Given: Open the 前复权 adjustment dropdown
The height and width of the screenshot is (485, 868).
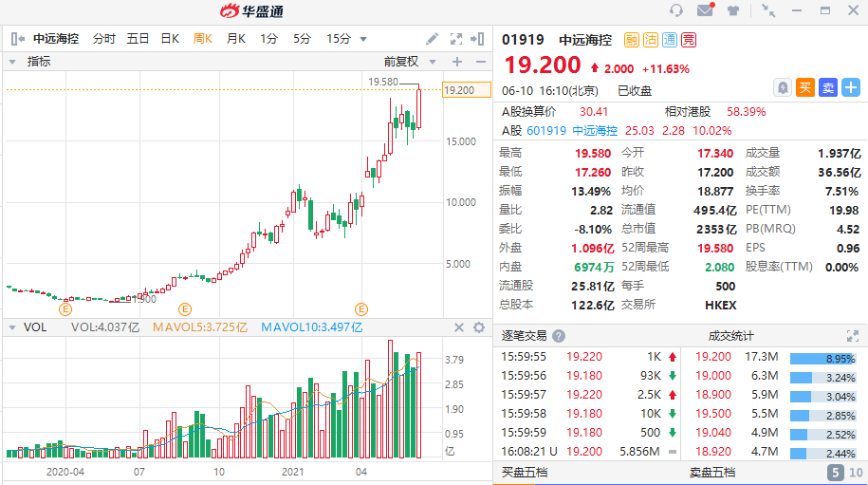Looking at the screenshot, I should pos(433,62).
